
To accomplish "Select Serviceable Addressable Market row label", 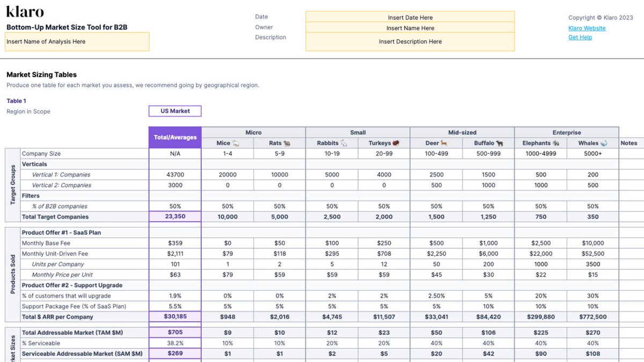I will (82, 354).
